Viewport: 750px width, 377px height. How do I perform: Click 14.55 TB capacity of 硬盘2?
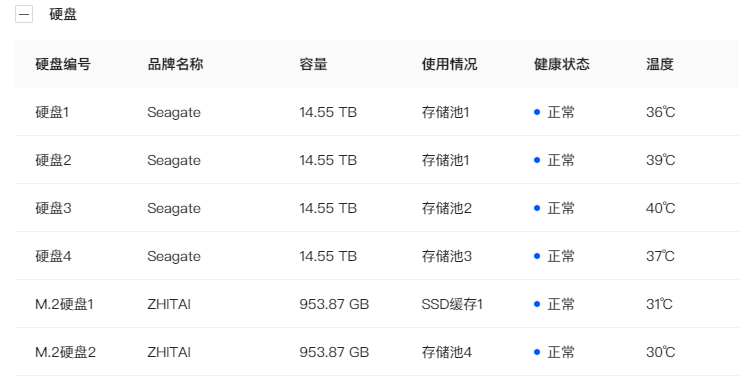(328, 160)
